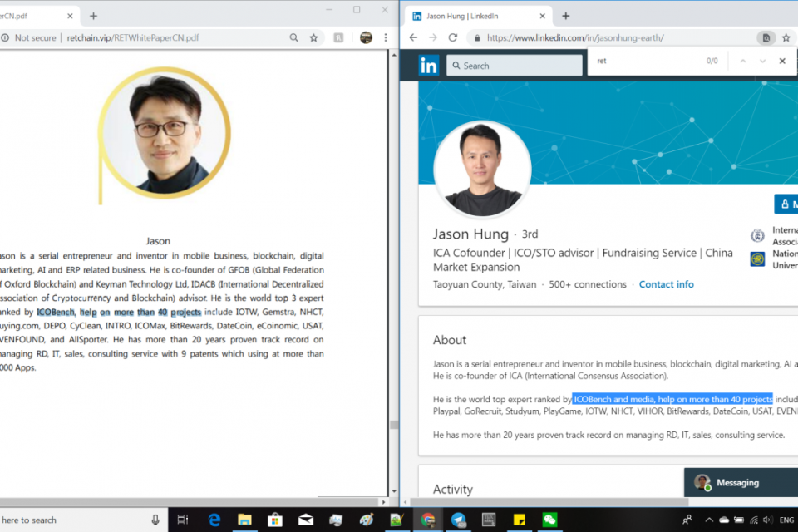Image resolution: width=798 pixels, height=532 pixels.
Task: Click the LinkedIn home logo
Action: (x=429, y=66)
